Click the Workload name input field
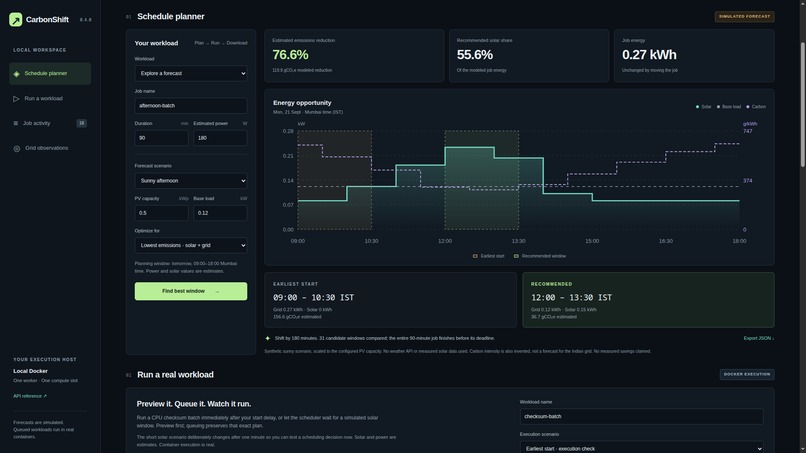Viewport: 806px width, 453px height. point(642,416)
